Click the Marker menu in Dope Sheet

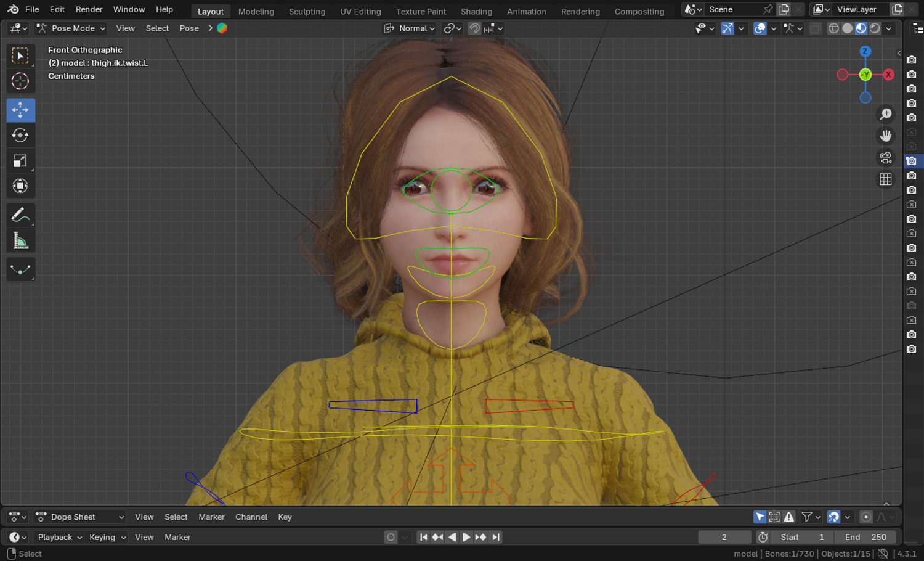(211, 517)
